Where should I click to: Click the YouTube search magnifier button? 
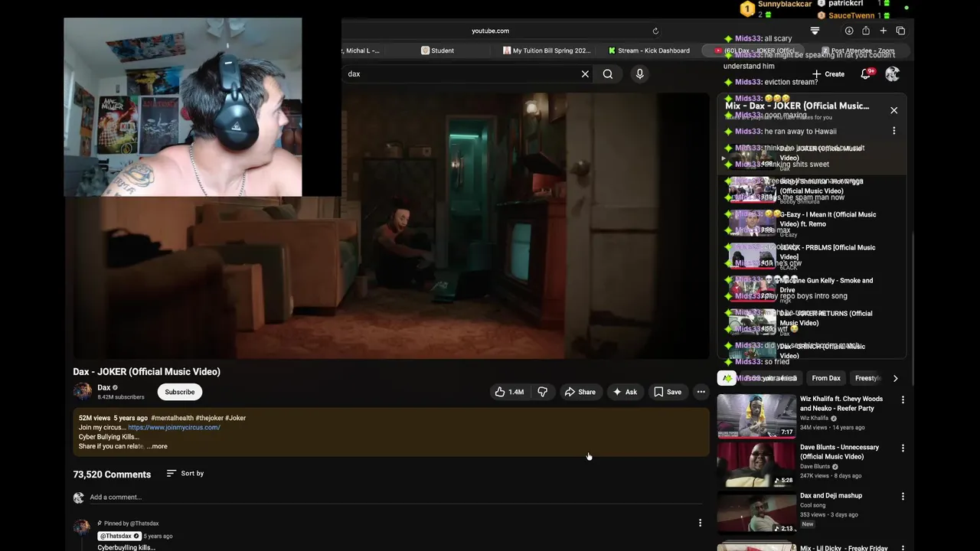point(608,74)
